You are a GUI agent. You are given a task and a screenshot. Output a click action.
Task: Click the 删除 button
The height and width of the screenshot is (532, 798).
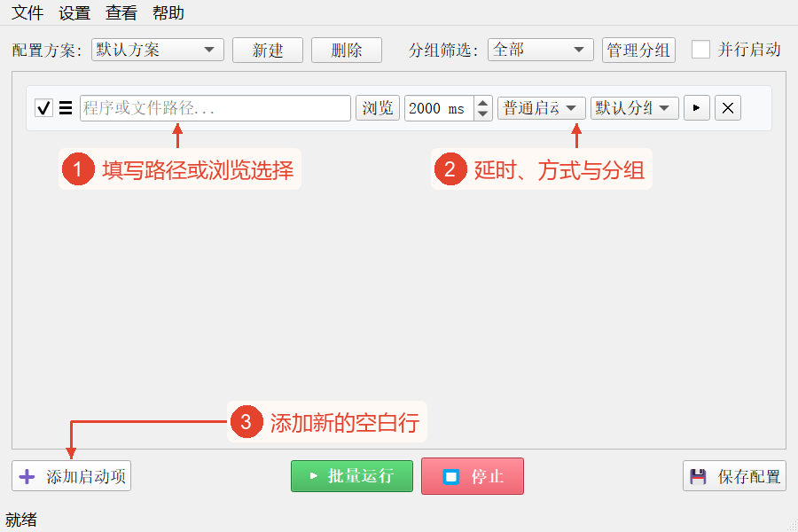(347, 50)
